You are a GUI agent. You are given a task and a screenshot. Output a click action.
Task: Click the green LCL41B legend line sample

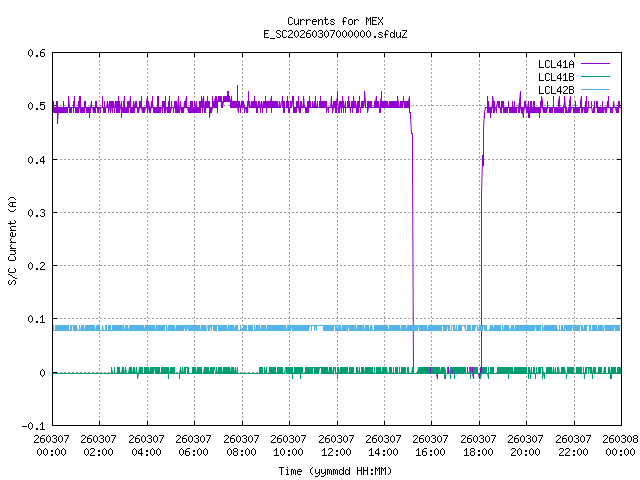click(x=598, y=77)
